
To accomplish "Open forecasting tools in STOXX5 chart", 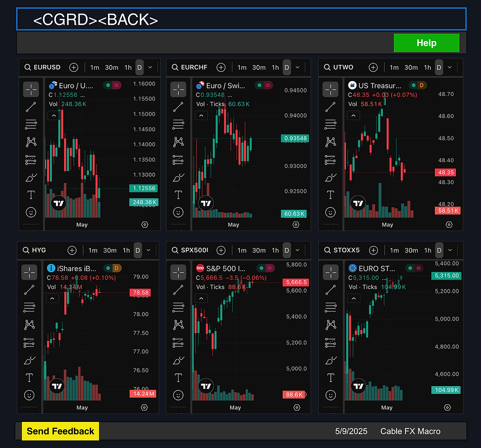I will pyautogui.click(x=331, y=342).
